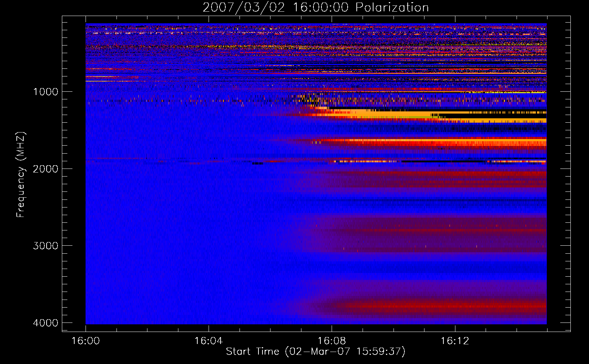Image resolution: width=589 pixels, height=364 pixels.
Task: Click the 16:08 time tick label
Action: 332,341
